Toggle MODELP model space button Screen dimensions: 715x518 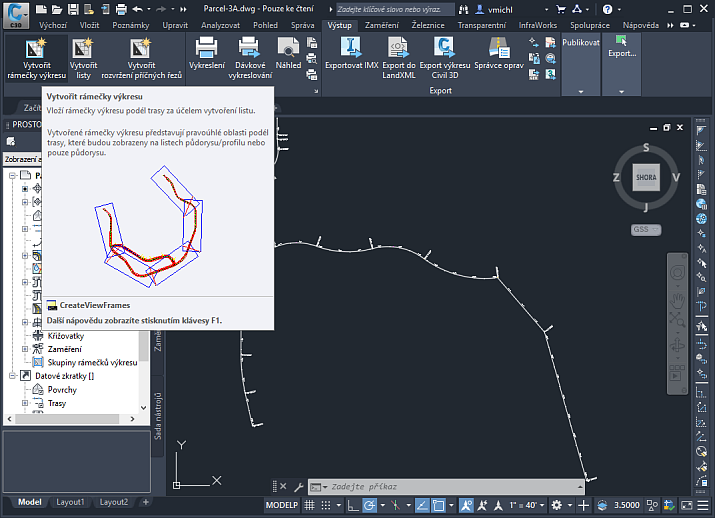(x=281, y=505)
